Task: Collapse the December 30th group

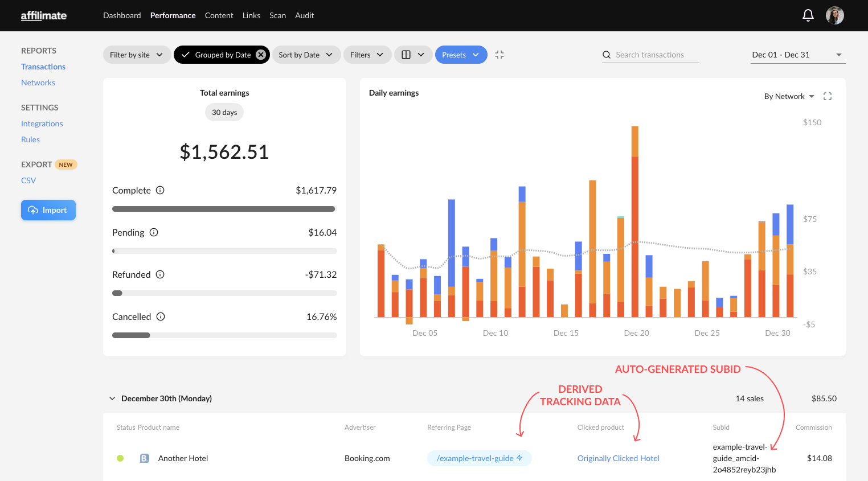Action: [x=112, y=398]
